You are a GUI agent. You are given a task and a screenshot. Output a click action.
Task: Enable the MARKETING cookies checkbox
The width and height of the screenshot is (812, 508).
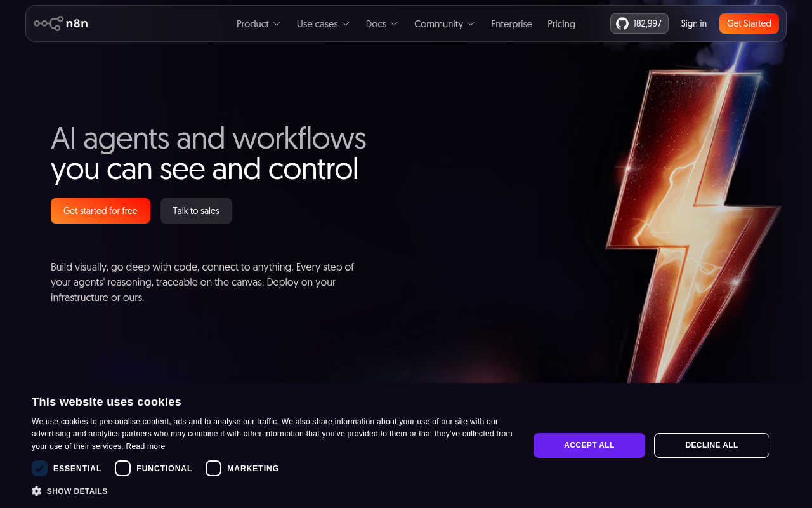coord(213,468)
